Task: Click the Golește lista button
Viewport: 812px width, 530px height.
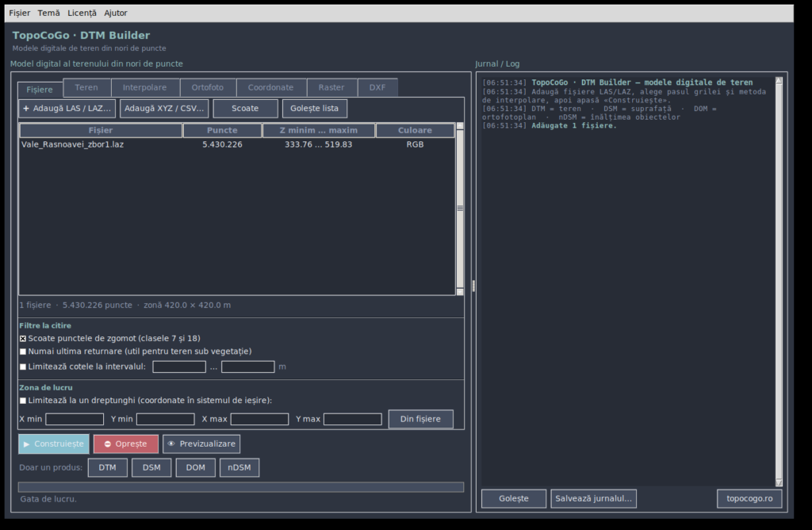Action: [314, 108]
